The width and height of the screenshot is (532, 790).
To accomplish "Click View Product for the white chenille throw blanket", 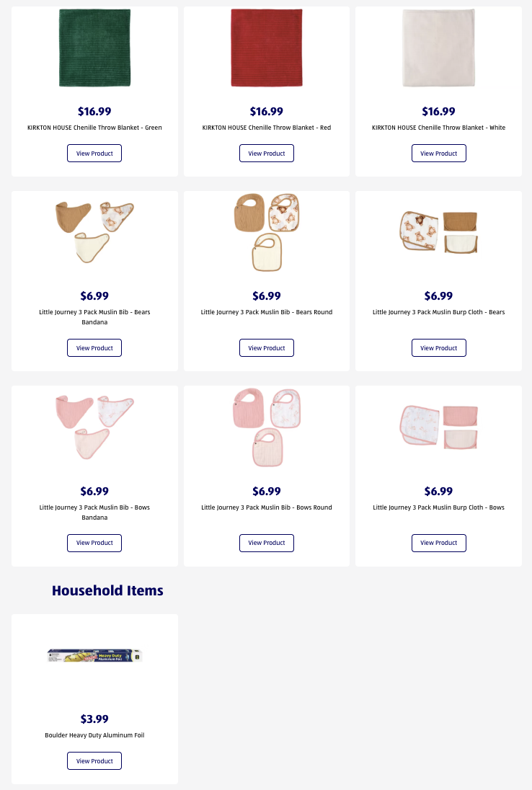I will coord(438,154).
